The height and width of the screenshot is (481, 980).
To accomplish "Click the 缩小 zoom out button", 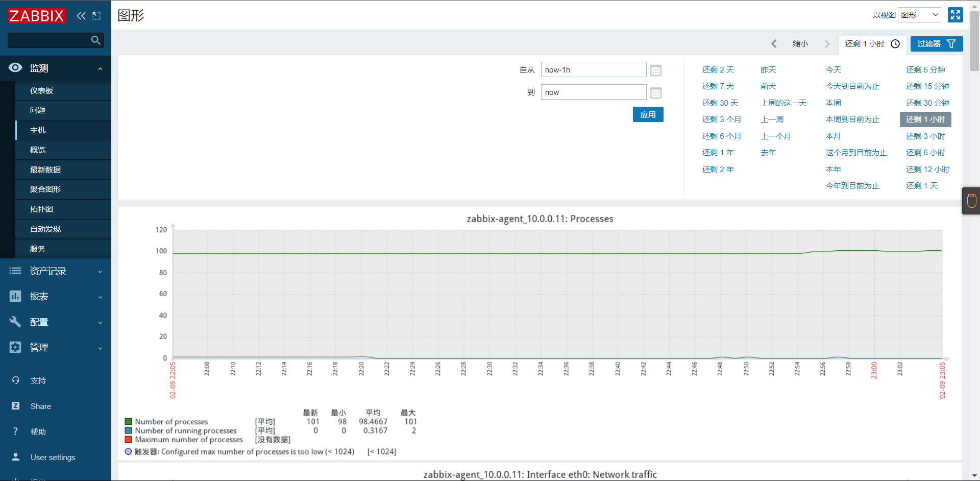I will point(800,44).
